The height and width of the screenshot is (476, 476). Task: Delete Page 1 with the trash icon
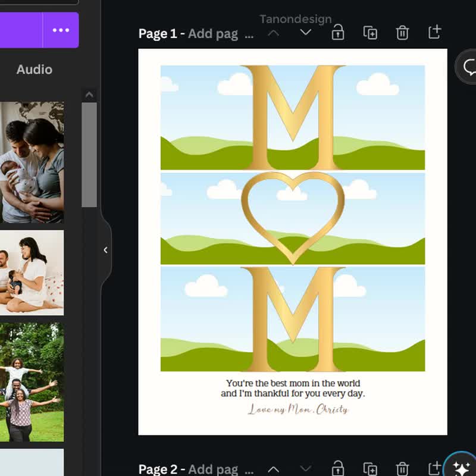pyautogui.click(x=402, y=33)
